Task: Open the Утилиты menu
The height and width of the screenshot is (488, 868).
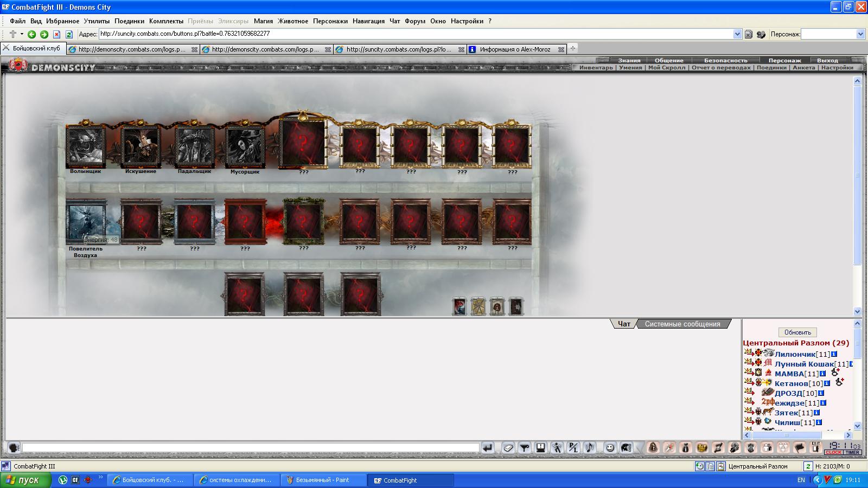Action: [x=97, y=21]
